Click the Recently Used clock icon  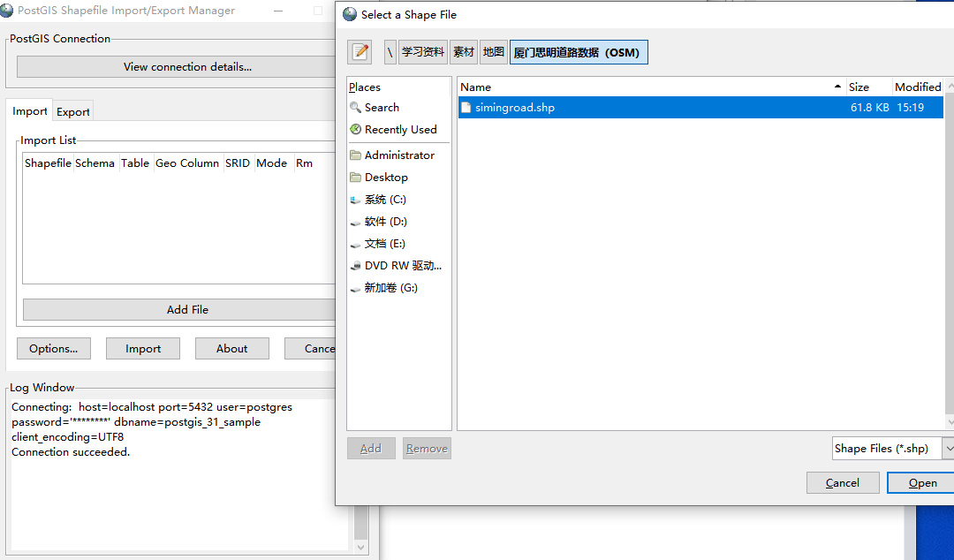coord(355,130)
